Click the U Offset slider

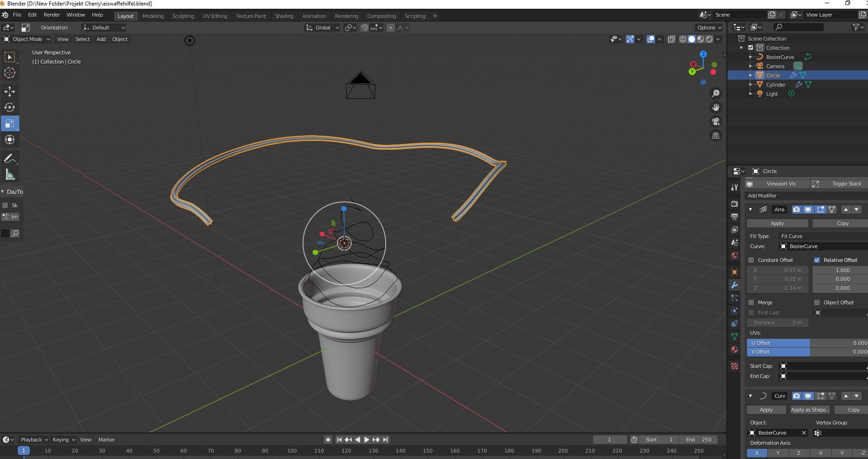pyautogui.click(x=806, y=343)
